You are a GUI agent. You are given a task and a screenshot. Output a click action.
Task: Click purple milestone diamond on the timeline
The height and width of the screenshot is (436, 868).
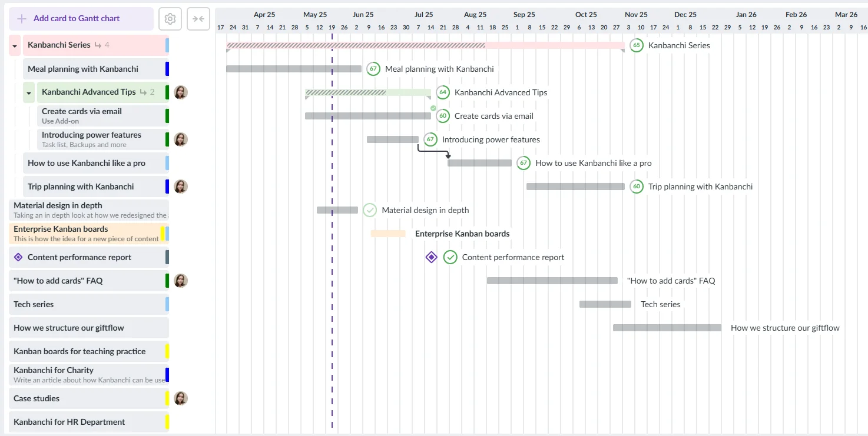tap(432, 257)
